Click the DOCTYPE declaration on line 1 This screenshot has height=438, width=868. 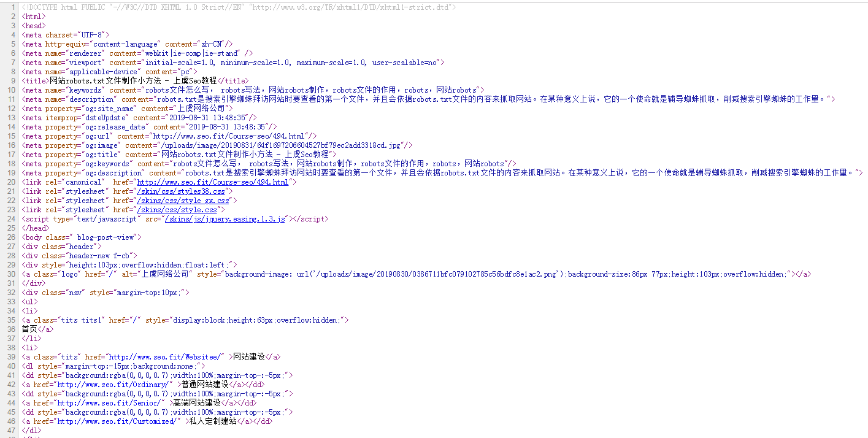(239, 7)
